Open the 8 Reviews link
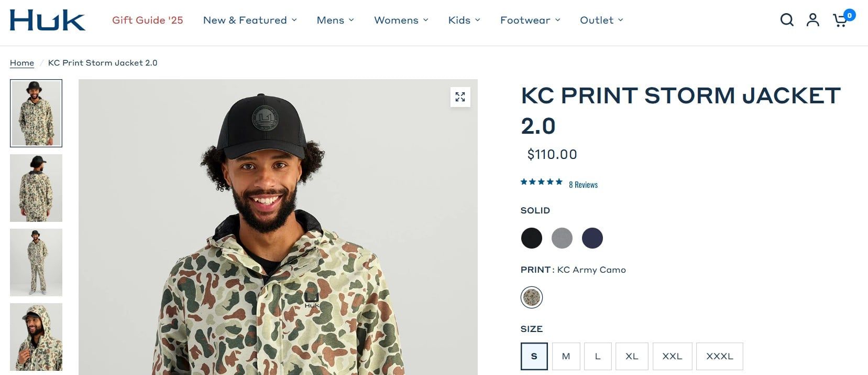This screenshot has width=868, height=375. pyautogui.click(x=583, y=185)
